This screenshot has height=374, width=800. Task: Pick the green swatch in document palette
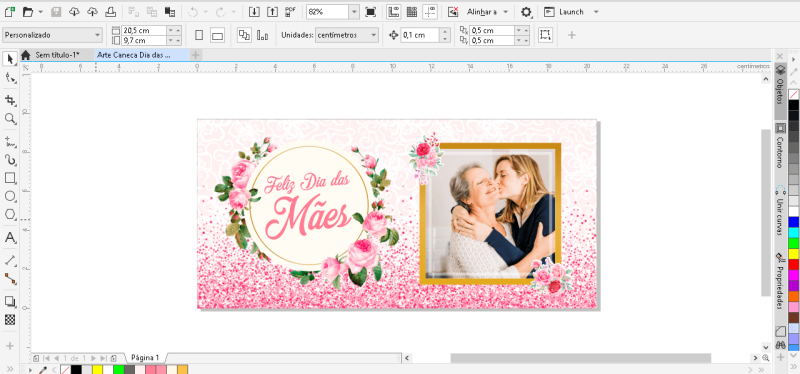coord(118,369)
